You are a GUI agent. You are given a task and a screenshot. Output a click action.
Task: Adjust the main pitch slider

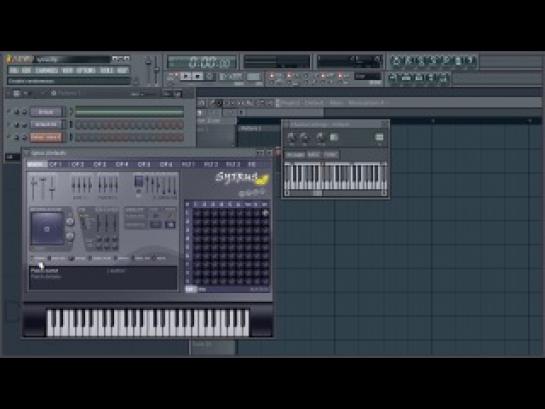[157, 69]
